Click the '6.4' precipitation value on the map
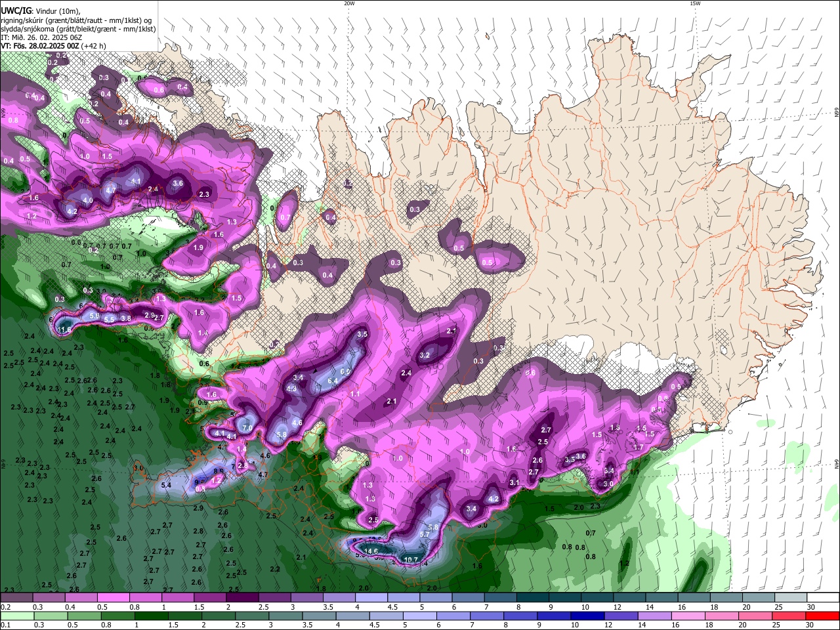This screenshot has width=840, height=630. [332, 381]
